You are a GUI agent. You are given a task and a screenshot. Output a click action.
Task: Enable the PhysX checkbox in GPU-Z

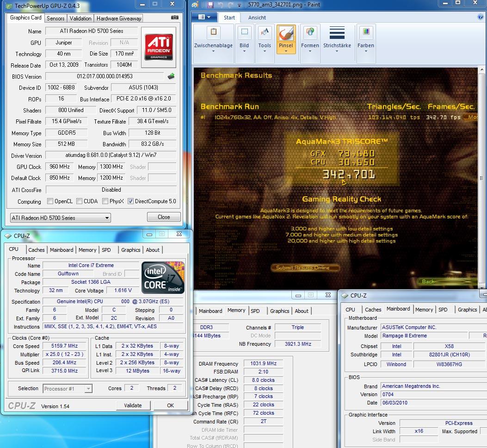[105, 201]
